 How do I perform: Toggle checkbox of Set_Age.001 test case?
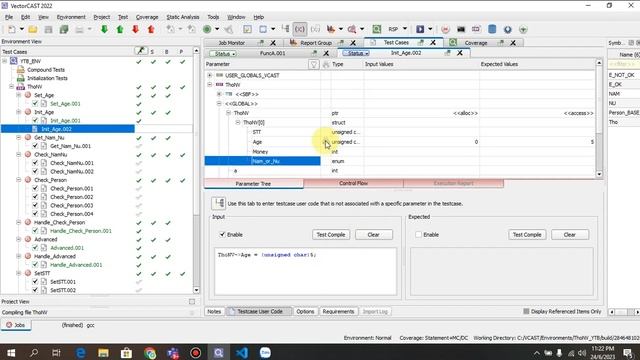coord(35,104)
